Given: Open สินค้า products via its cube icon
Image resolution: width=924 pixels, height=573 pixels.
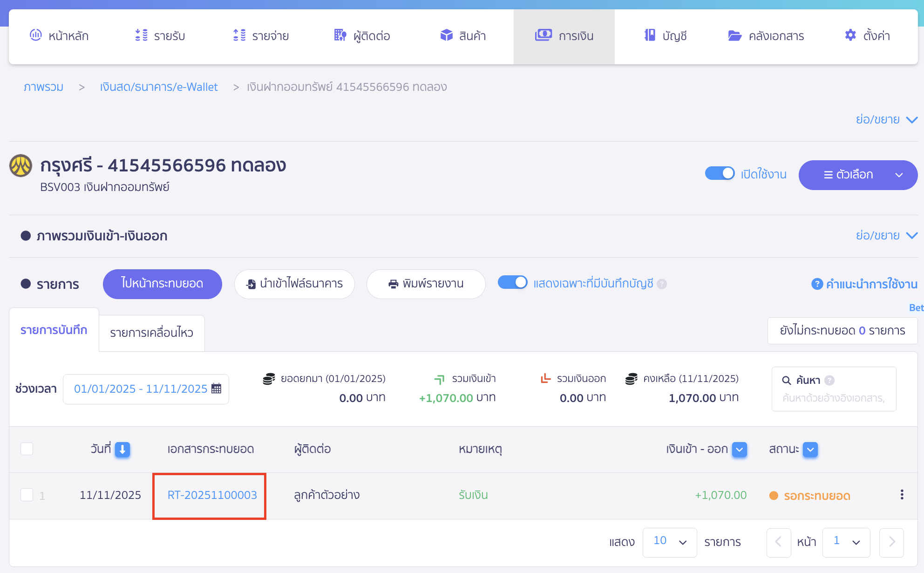Looking at the screenshot, I should pyautogui.click(x=446, y=35).
